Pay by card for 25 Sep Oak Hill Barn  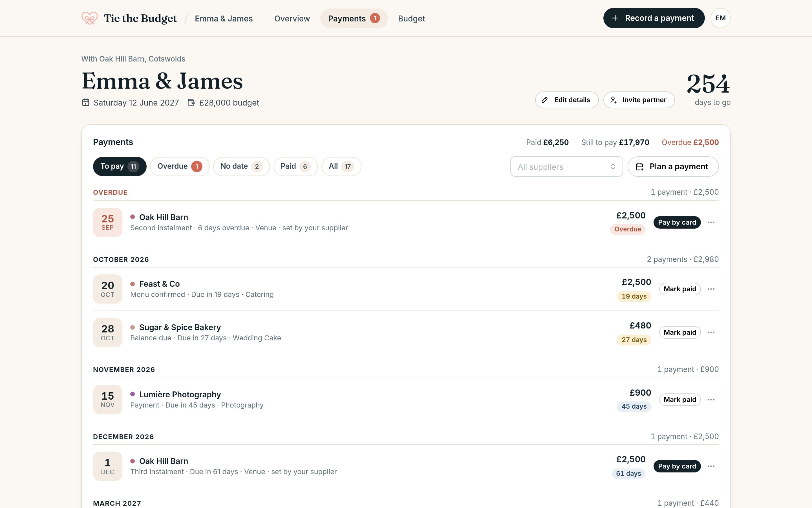click(x=677, y=222)
